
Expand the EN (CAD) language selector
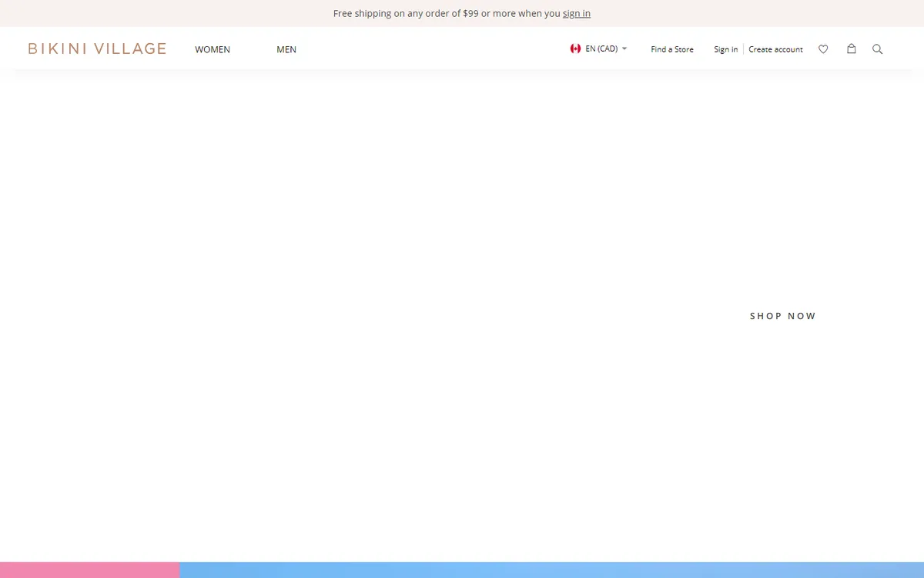click(x=601, y=49)
